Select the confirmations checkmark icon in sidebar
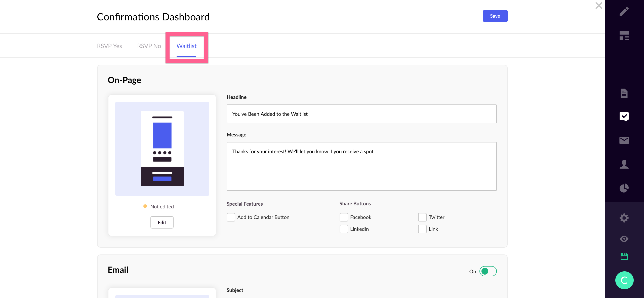 [x=624, y=117]
